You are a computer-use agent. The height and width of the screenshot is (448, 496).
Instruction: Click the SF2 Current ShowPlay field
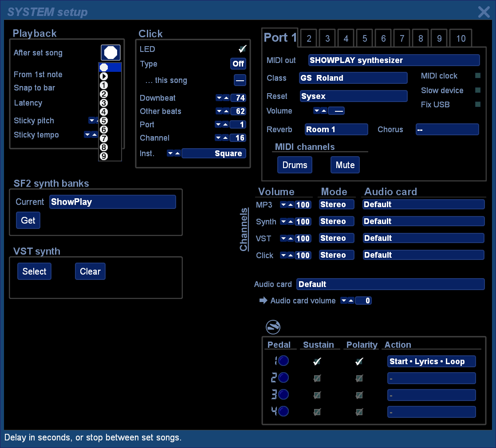coord(112,202)
